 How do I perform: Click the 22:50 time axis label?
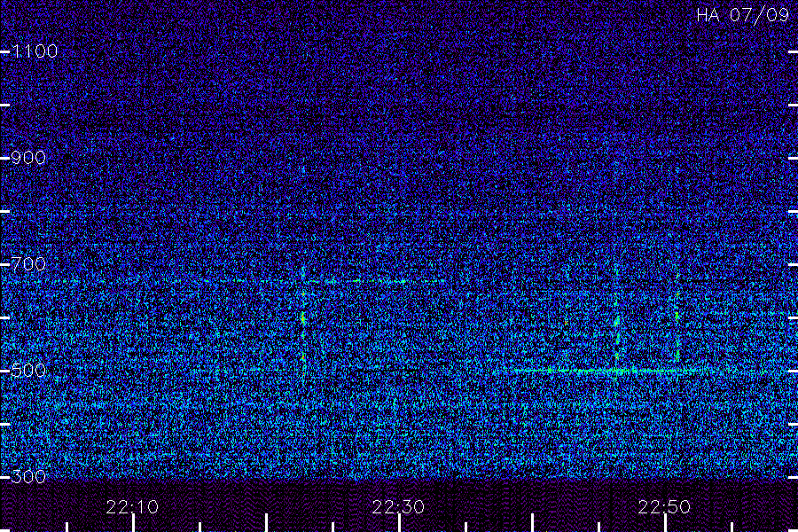click(664, 507)
